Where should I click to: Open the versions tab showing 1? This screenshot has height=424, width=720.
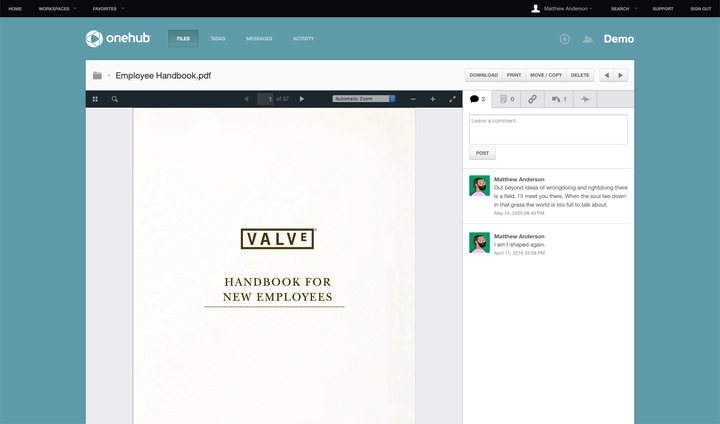[x=559, y=99]
